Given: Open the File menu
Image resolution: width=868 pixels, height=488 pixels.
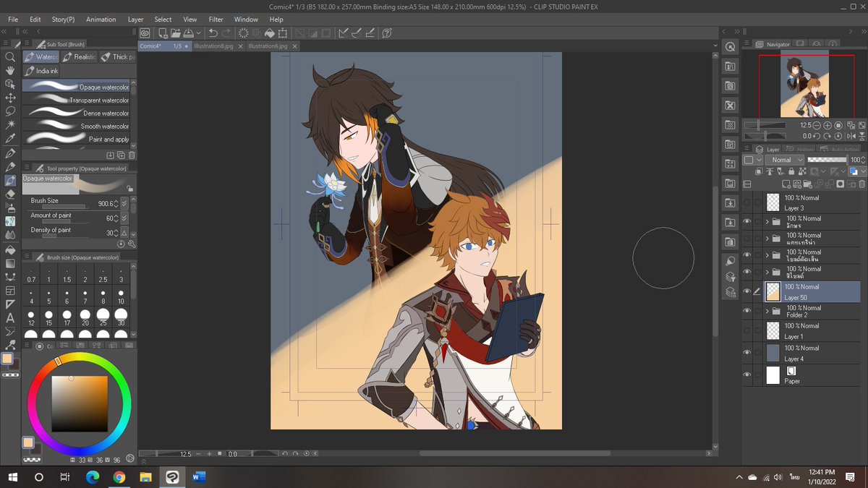Looking at the screenshot, I should 13,20.
